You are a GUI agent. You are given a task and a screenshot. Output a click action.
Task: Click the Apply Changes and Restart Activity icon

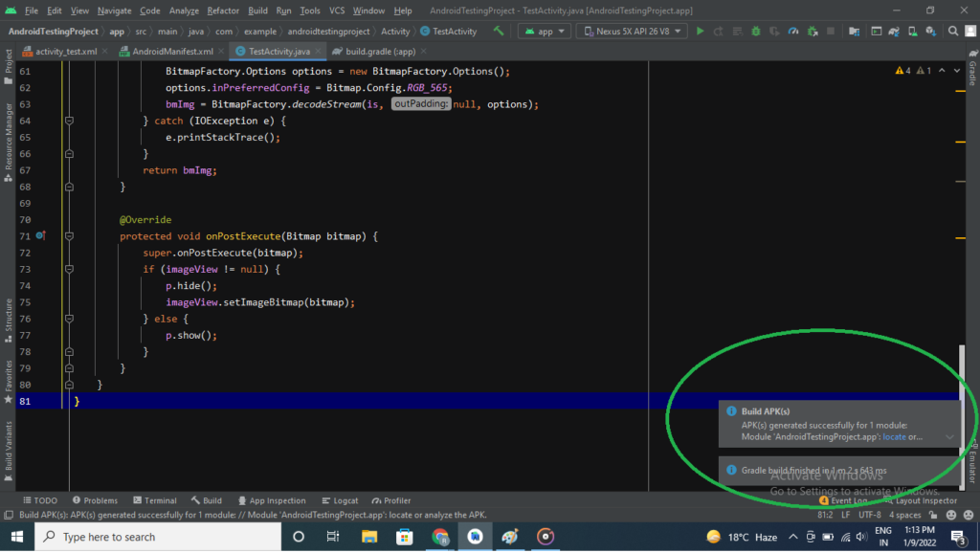pos(719,31)
